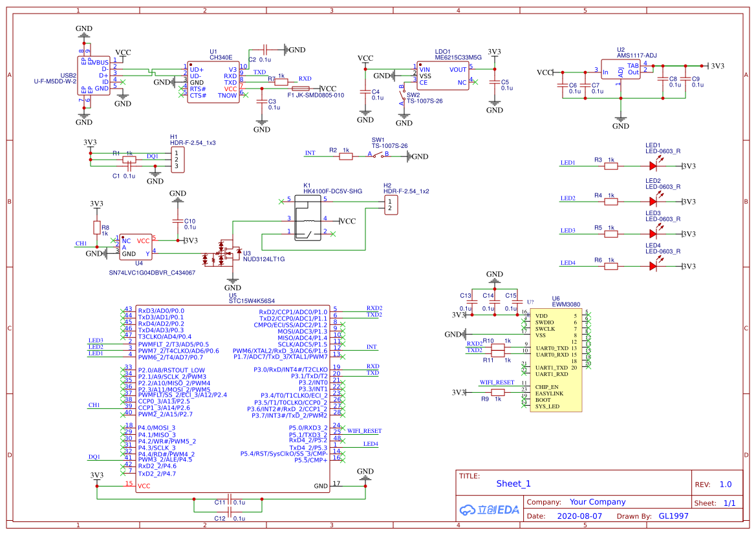
Task: Select capacitor C11 below the microcontroller
Action: 230,499
